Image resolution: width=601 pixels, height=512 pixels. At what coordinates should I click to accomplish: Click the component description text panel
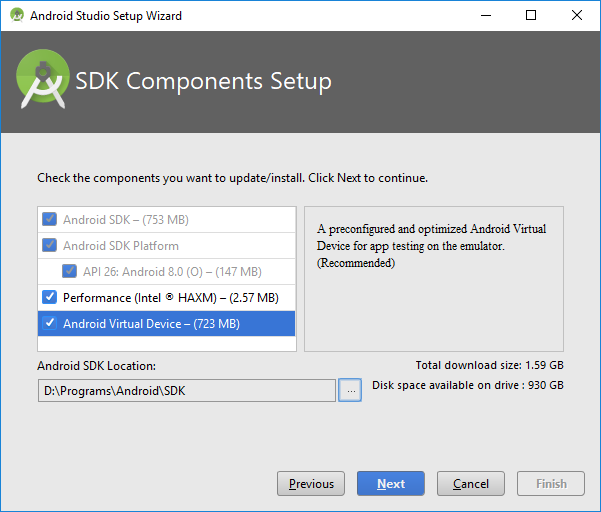pos(434,279)
